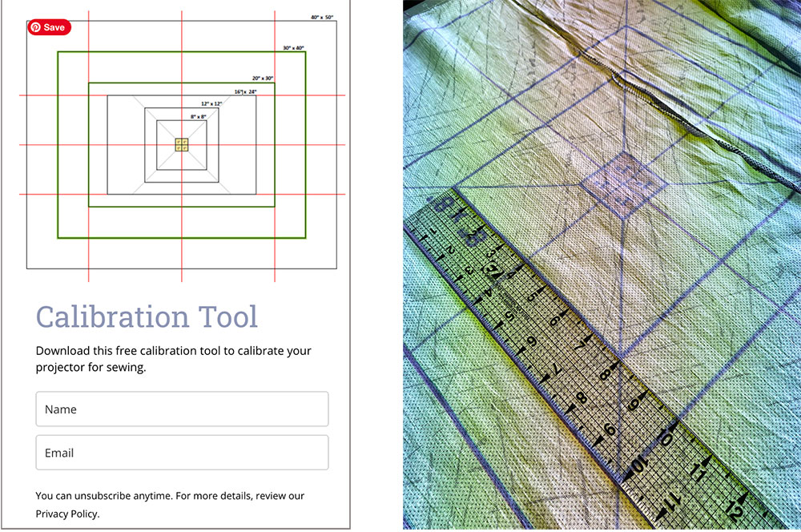Click the yellow center square in grid
Viewport: 801px width, 532px height.
tap(182, 145)
